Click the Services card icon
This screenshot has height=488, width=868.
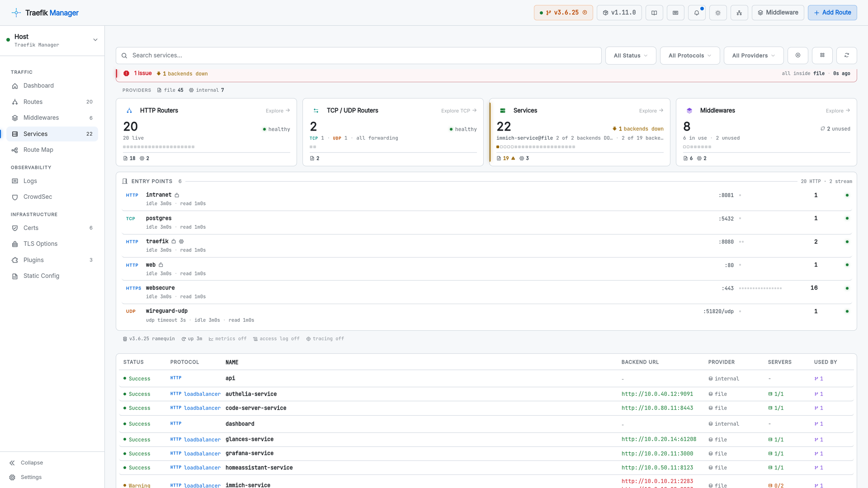click(503, 111)
